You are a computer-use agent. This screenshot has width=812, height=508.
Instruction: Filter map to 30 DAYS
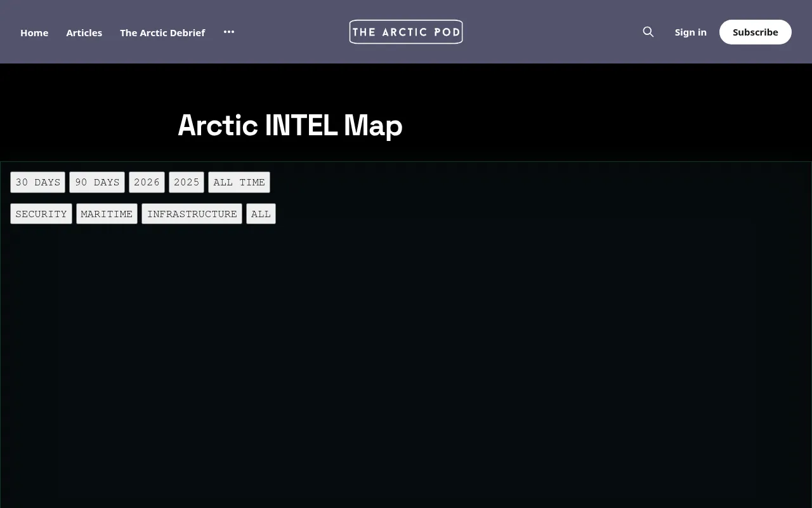click(38, 182)
